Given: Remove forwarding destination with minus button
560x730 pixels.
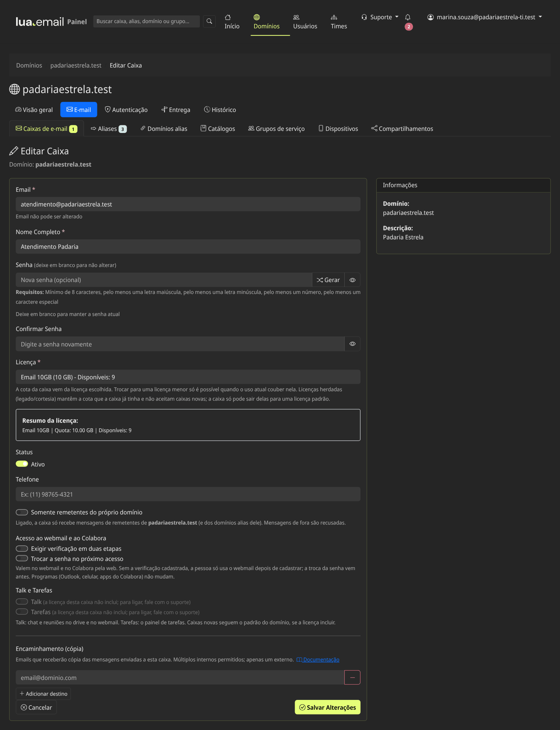Looking at the screenshot, I should (x=352, y=678).
